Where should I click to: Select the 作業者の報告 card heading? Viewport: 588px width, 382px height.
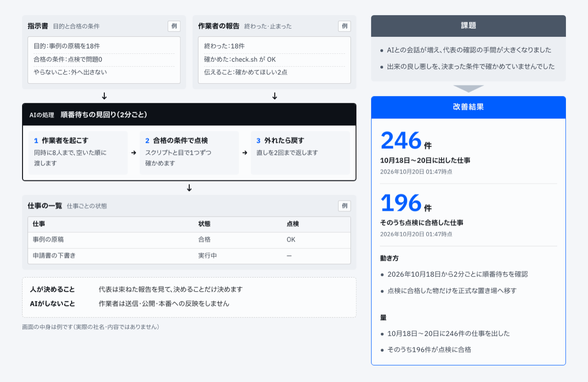219,26
